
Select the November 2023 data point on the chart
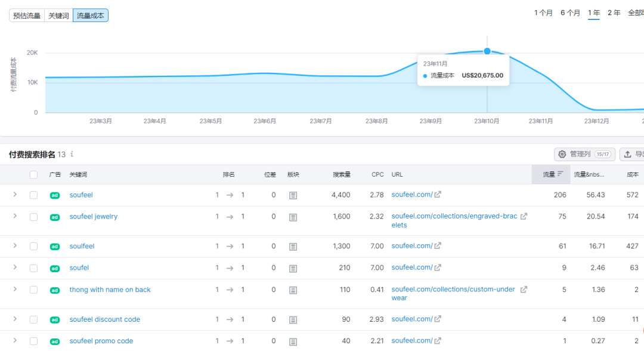point(487,51)
